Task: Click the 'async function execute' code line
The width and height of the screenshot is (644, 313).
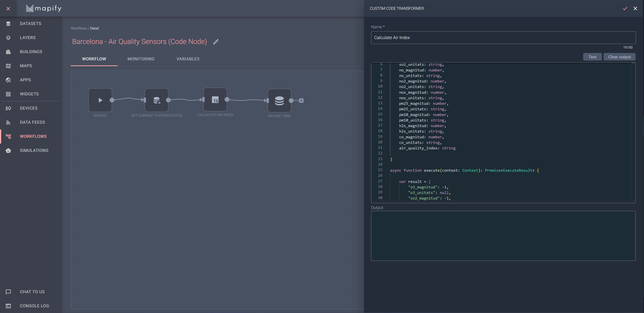Action: [464, 170]
